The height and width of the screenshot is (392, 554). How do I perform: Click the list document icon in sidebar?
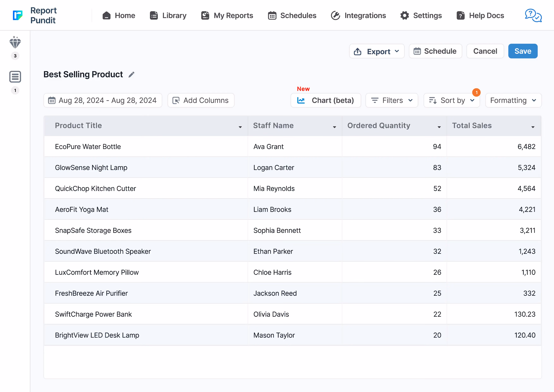(x=15, y=77)
